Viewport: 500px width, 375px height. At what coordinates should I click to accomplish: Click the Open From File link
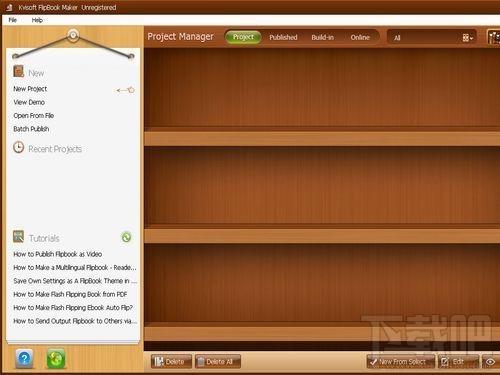34,116
